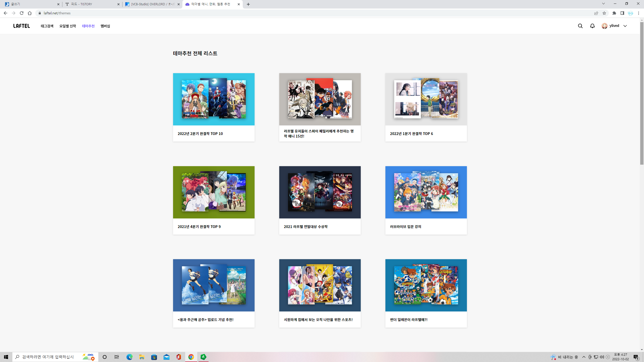
Task: Open 2022년 2분기 완결작 TOP 10 thumbnail
Action: click(214, 99)
